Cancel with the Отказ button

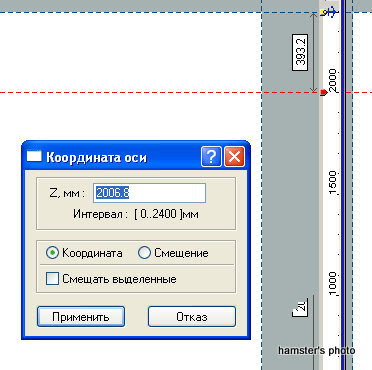coord(192,317)
